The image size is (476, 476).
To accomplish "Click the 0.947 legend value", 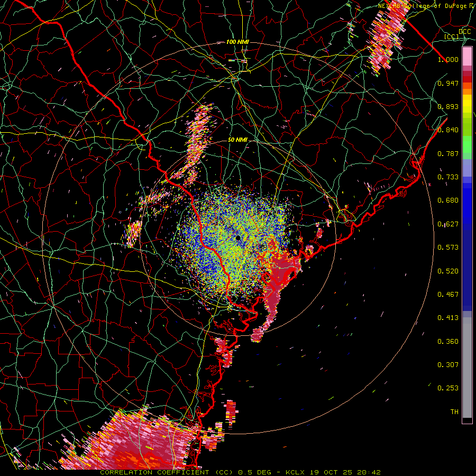I will point(448,83).
